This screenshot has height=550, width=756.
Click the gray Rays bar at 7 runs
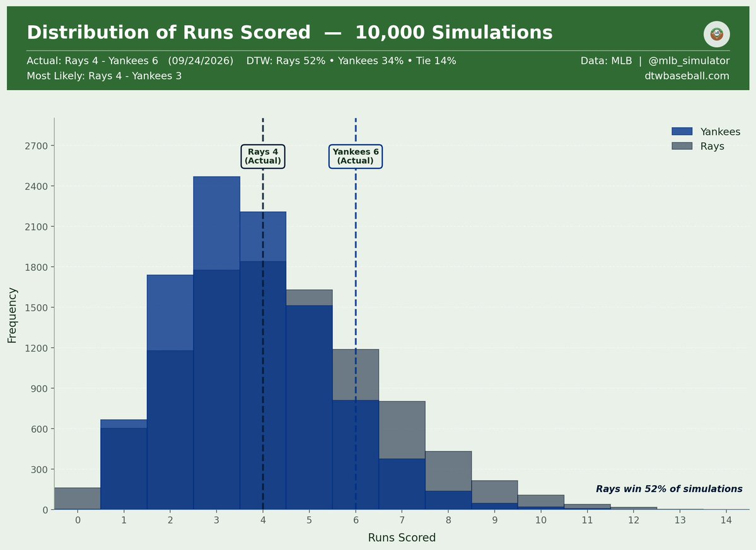pos(402,430)
